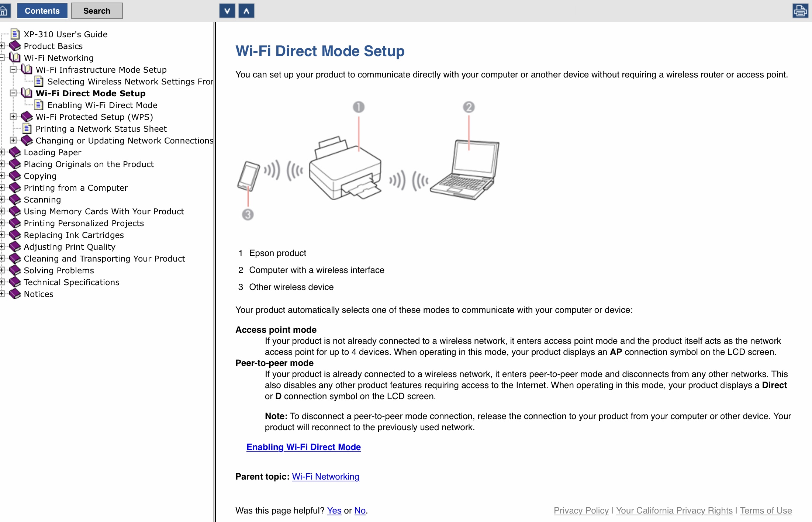
Task: Click the open book icon for Wi-Fi Networking
Action: (x=15, y=58)
